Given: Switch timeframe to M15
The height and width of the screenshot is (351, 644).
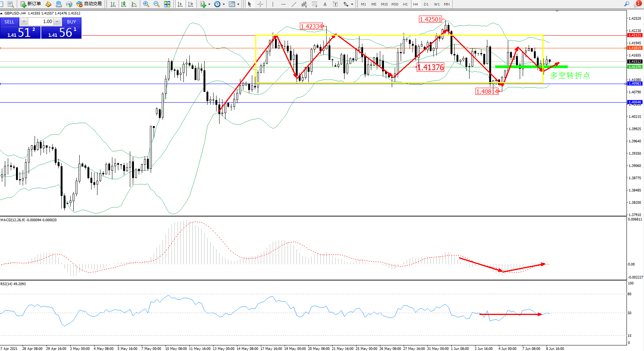Looking at the screenshot, I should tap(384, 4).
